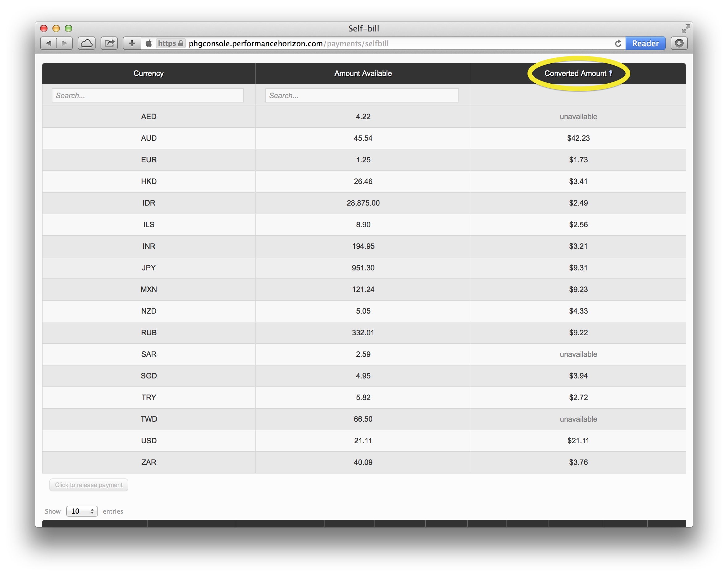Click the Apple site icon in the address bar
The image size is (728, 576).
[x=149, y=44]
